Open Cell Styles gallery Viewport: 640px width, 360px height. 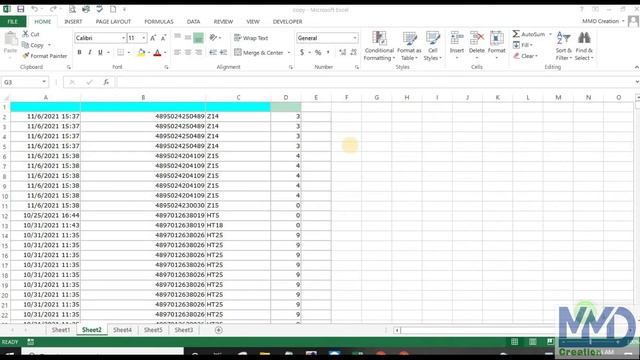click(x=433, y=46)
